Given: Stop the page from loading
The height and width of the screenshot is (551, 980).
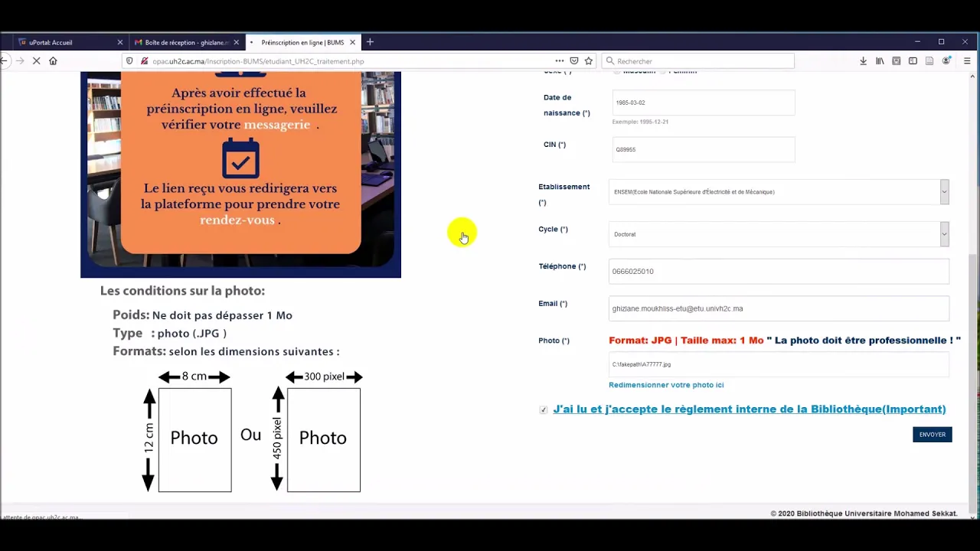Looking at the screenshot, I should point(36,61).
